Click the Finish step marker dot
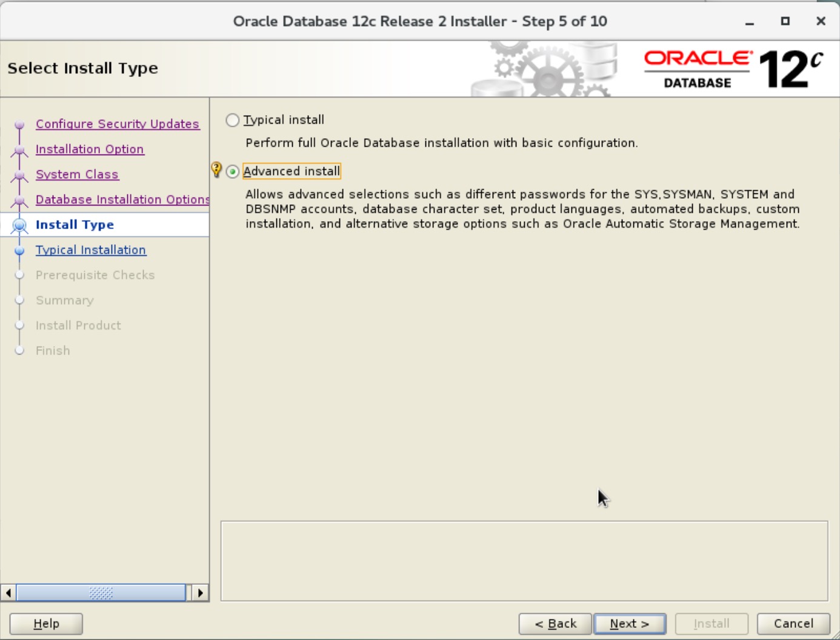This screenshot has width=840, height=640. 19,350
